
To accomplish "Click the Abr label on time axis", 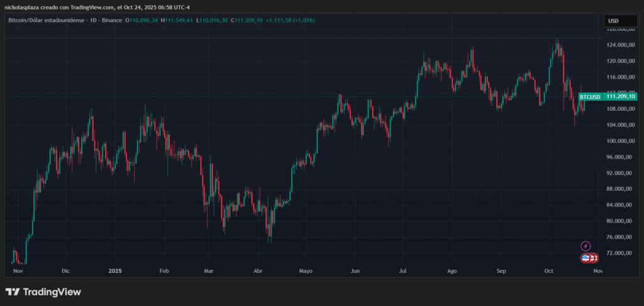I will coord(257,271).
